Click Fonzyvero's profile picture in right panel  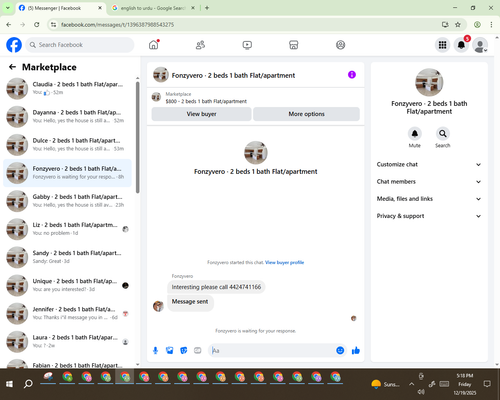[429, 82]
